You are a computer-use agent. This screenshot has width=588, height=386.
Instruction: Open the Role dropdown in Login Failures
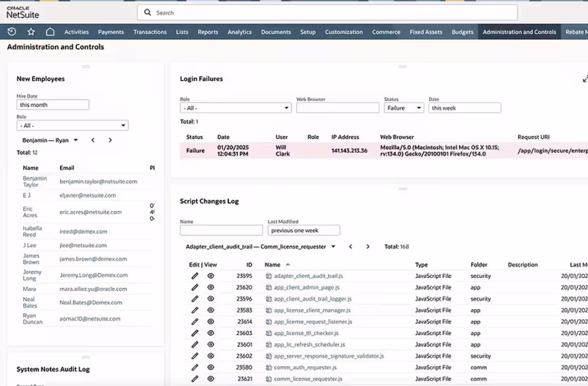click(x=235, y=108)
